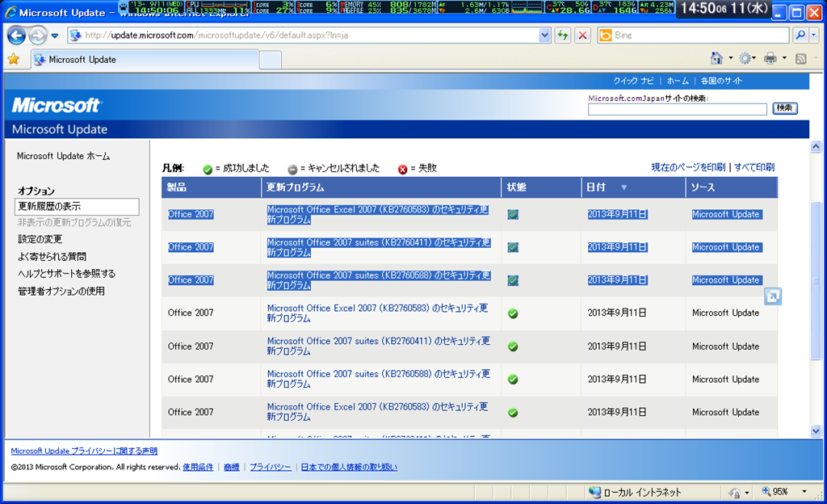Click the 状態 column header
This screenshot has width=827, height=504.
point(541,187)
